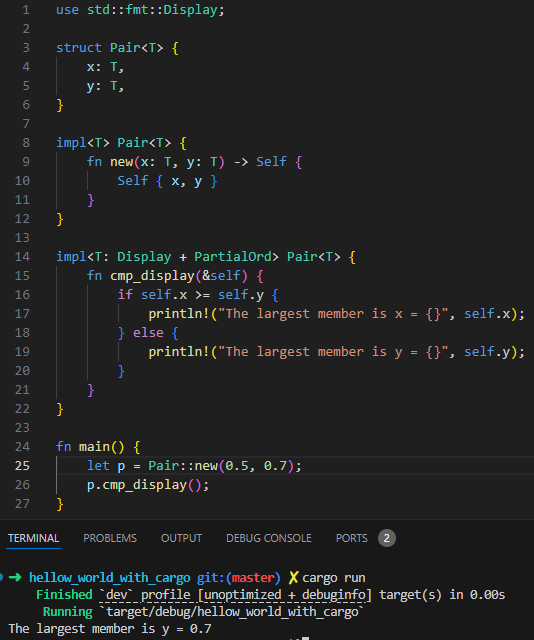
Task: Click 'Running' target path line in terminal
Action: tap(203, 612)
